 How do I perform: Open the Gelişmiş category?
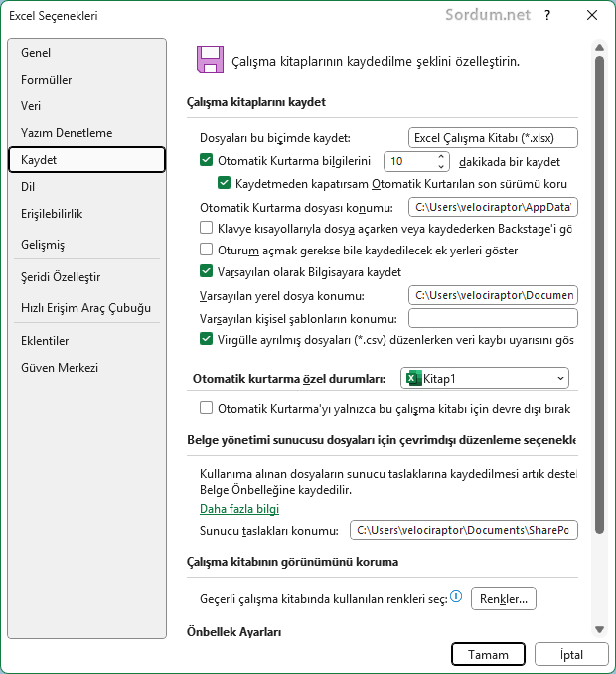tap(86, 245)
